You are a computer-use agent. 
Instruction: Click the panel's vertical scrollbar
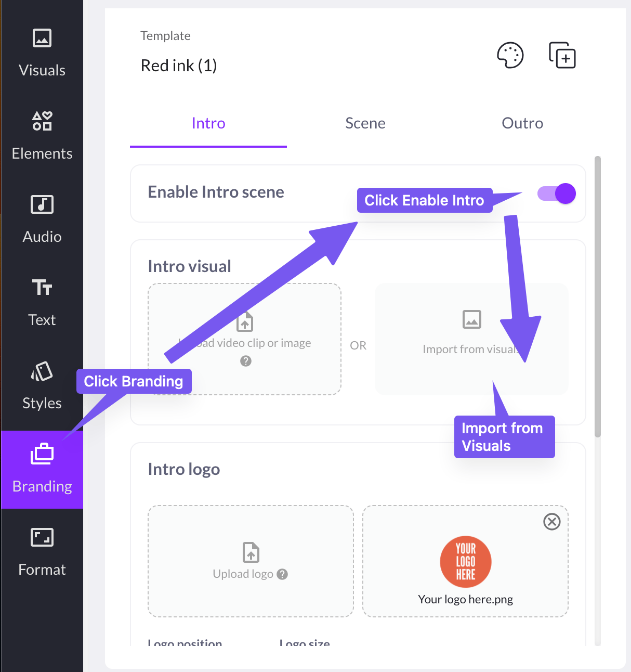[597, 296]
